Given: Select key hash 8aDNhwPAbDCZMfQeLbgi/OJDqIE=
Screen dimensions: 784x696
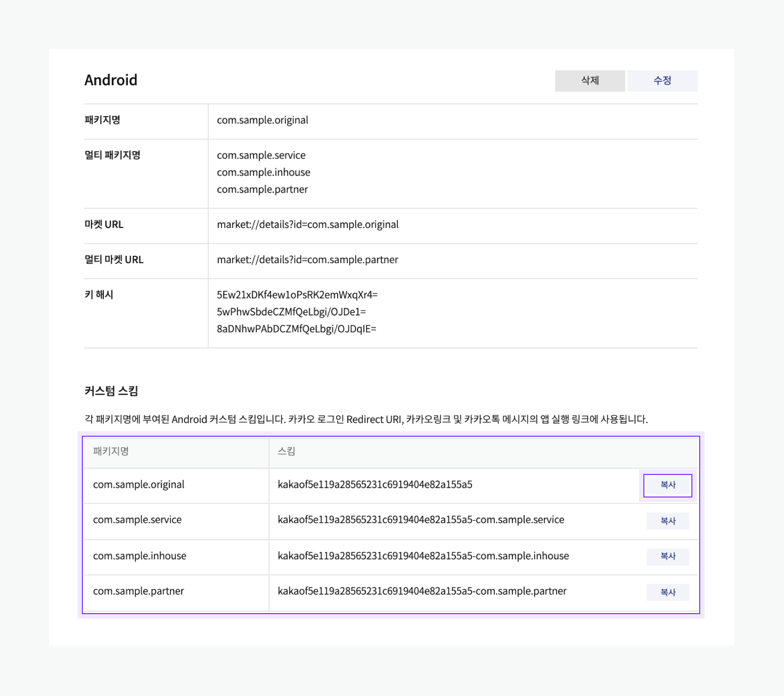Looking at the screenshot, I should pyautogui.click(x=296, y=329).
